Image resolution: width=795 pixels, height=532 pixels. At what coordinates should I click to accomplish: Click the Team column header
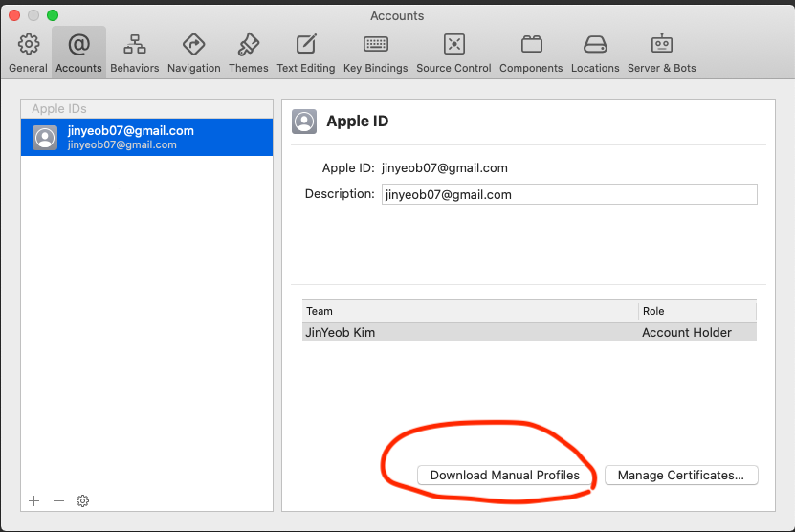click(470, 311)
